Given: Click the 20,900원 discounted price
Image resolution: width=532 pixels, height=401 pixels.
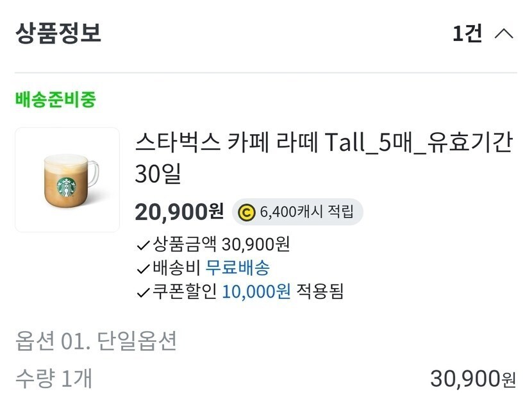Looking at the screenshot, I should [x=179, y=211].
